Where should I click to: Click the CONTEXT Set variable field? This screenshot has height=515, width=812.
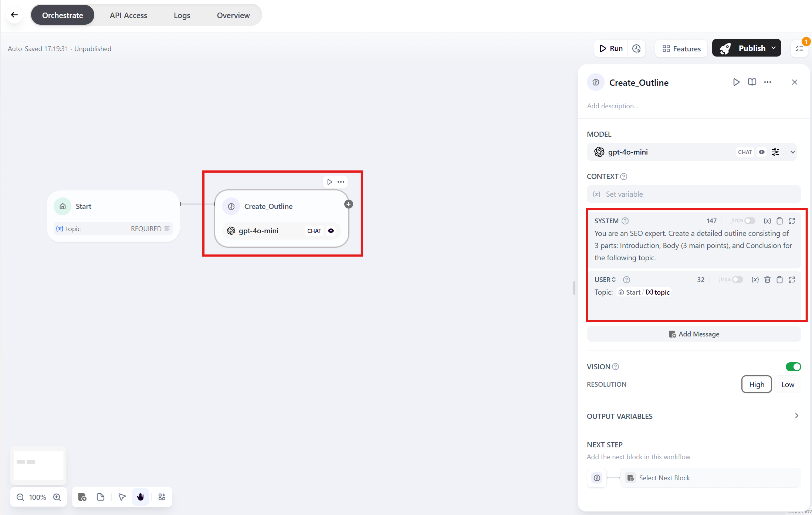click(694, 194)
